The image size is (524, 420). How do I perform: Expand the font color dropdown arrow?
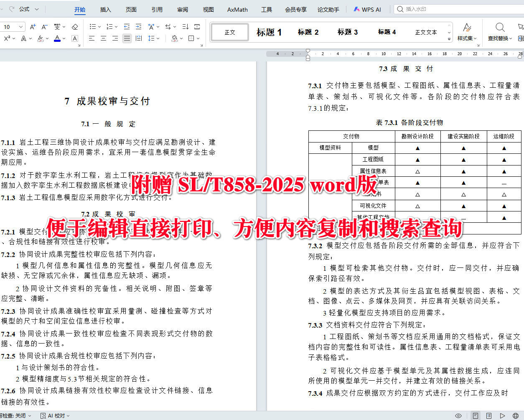(64, 38)
